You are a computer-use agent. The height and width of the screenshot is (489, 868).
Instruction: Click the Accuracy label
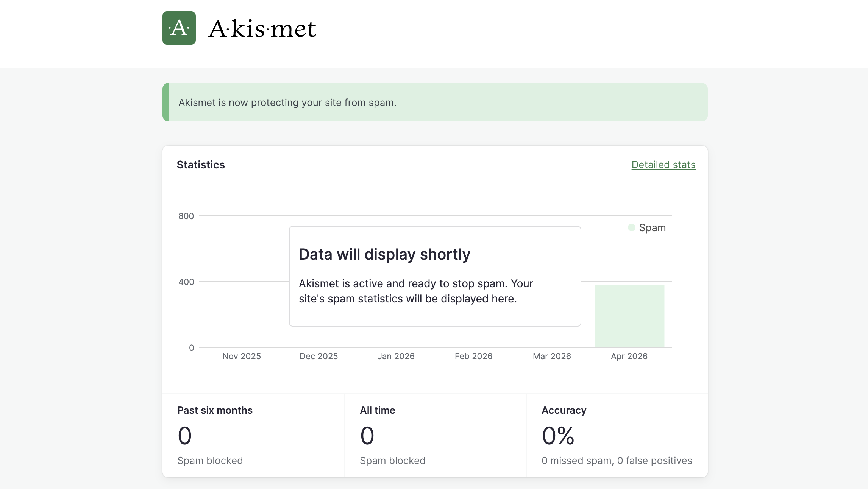(x=564, y=410)
